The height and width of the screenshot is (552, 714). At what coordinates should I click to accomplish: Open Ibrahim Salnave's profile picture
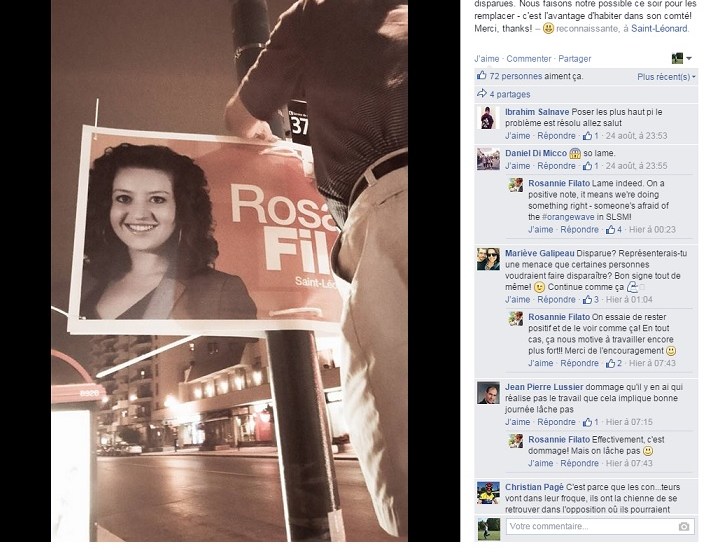pos(488,118)
